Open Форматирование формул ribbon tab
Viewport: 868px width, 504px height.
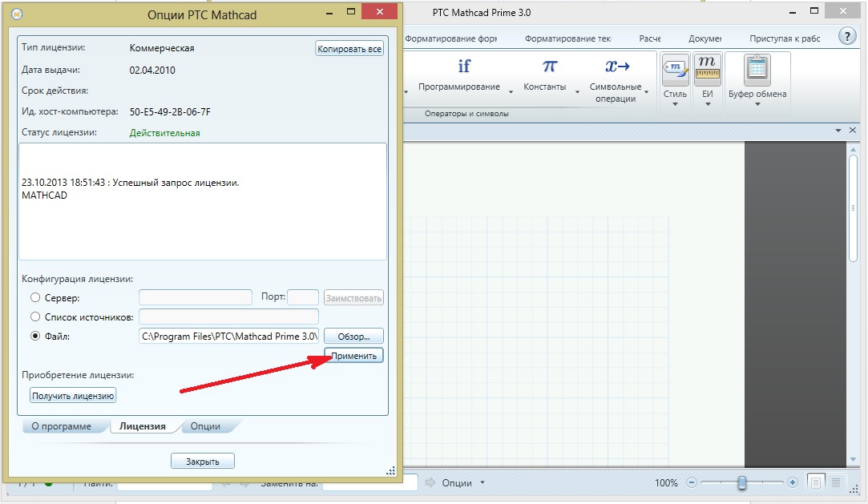point(451,38)
